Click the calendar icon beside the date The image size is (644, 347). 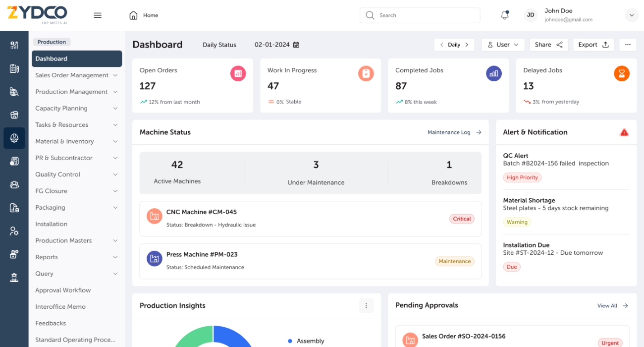coord(296,45)
